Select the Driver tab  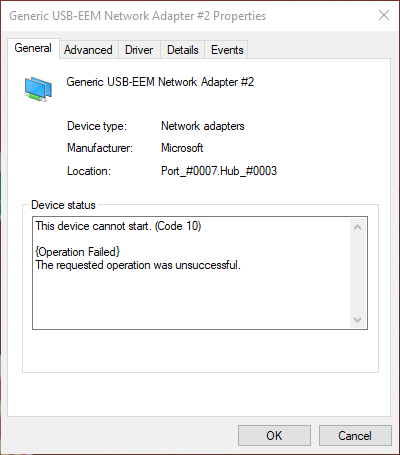[x=139, y=50]
